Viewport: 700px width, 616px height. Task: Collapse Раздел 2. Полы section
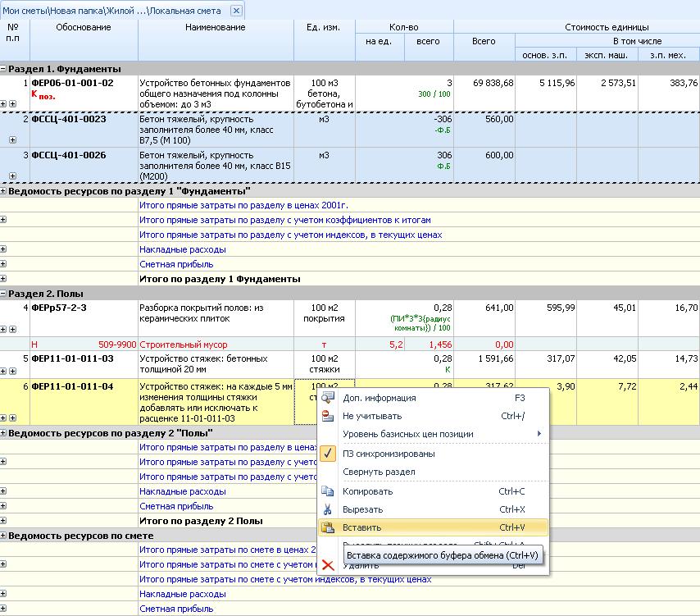tap(3, 294)
